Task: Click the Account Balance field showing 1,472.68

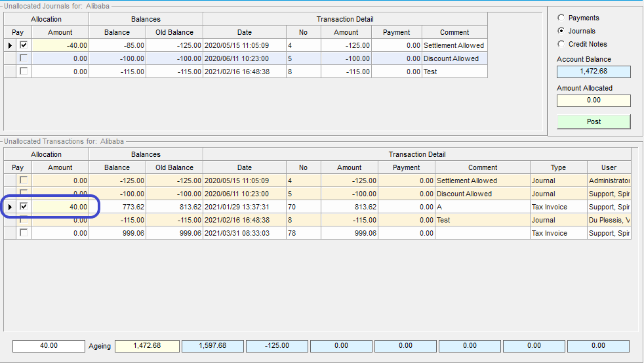Action: 594,72
